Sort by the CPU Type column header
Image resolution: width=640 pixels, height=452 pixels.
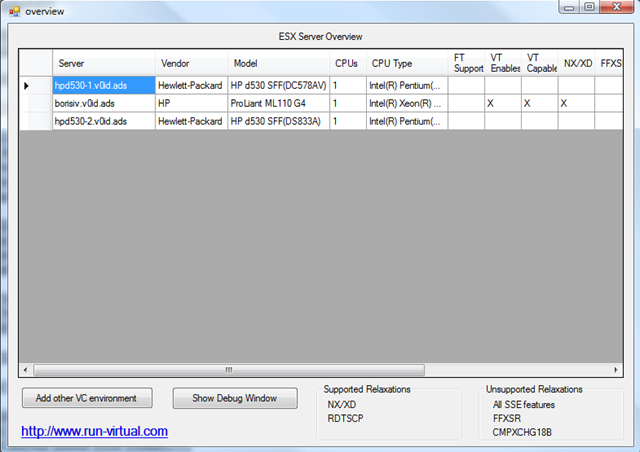coord(406,63)
